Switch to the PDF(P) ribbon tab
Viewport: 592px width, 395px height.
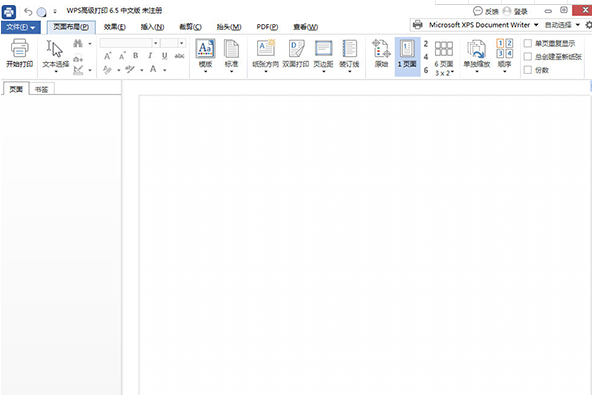click(267, 27)
